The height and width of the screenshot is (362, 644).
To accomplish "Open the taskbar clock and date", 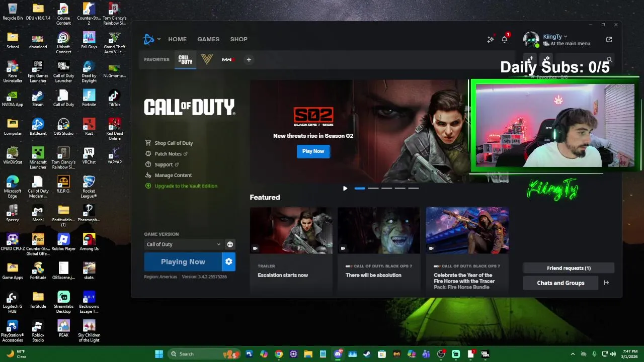I will [630, 354].
